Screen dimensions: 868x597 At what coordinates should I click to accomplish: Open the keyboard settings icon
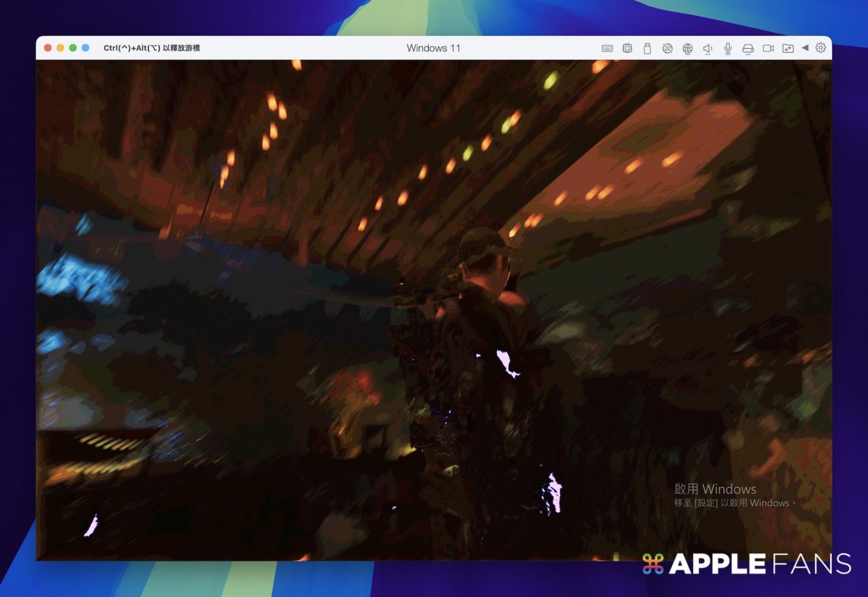click(x=607, y=48)
